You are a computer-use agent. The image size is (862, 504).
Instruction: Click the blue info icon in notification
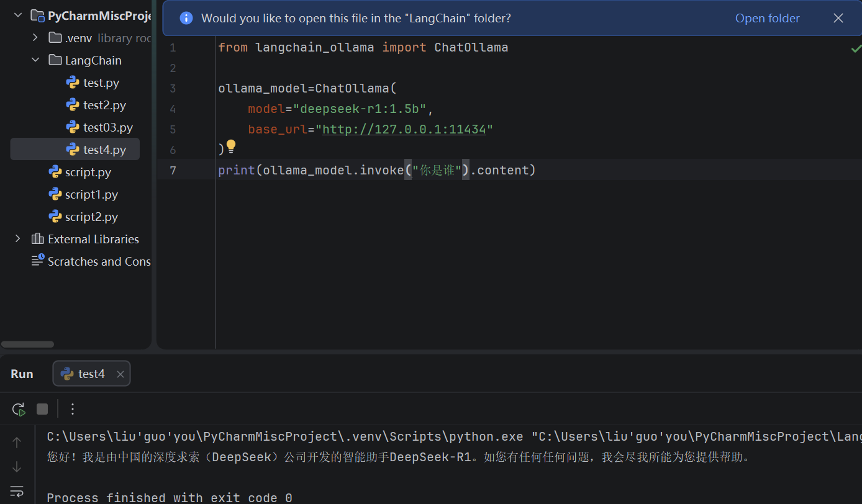click(x=186, y=18)
